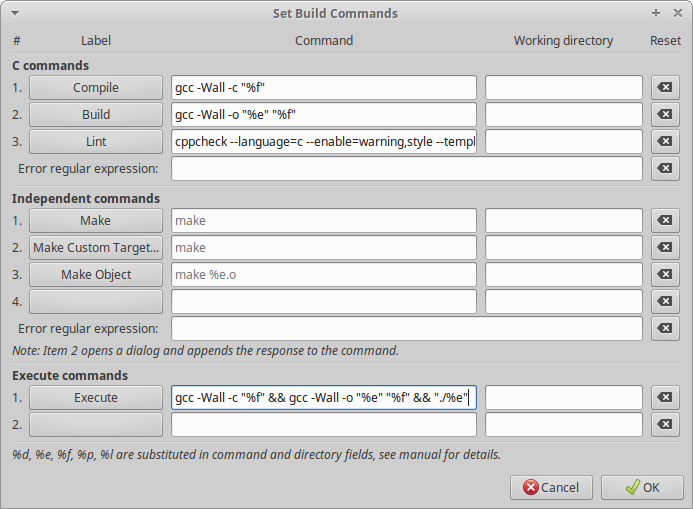The width and height of the screenshot is (693, 509).
Task: Confirm changes with the OK button
Action: (641, 487)
